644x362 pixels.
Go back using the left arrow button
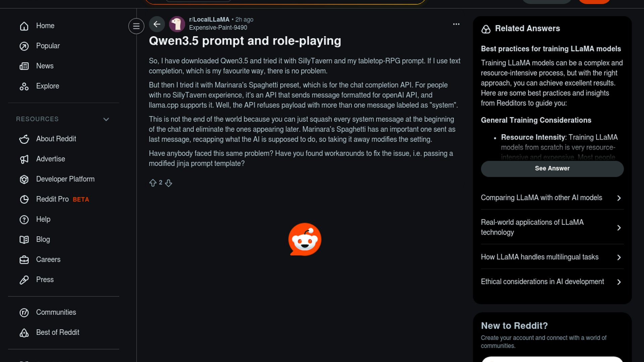tap(157, 24)
